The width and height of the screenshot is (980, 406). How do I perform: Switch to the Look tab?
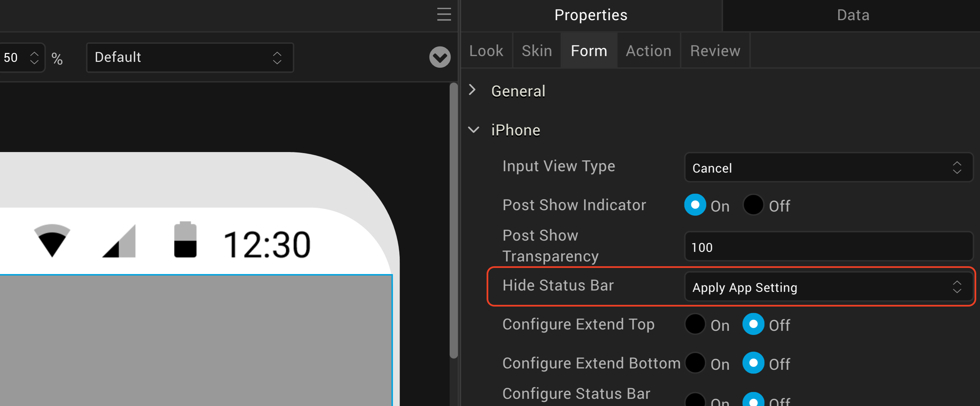coord(486,50)
